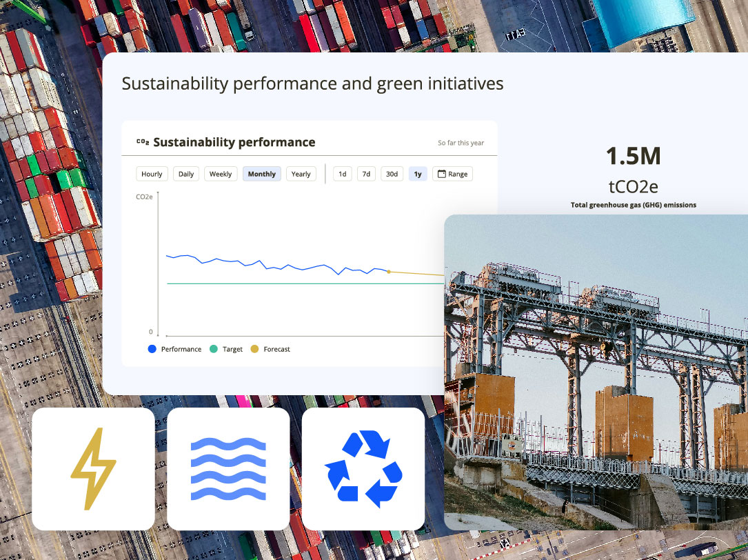Click the lightning bolt energy icon card

point(94,469)
